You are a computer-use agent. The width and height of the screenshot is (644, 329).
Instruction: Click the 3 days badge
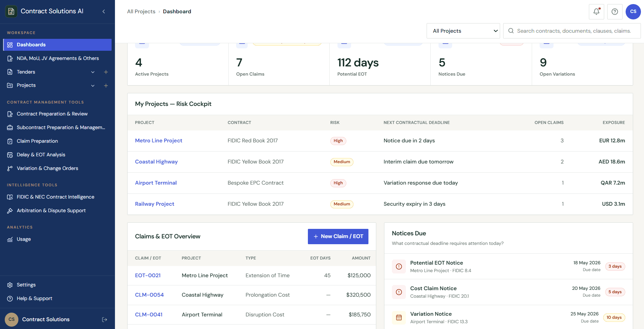(x=615, y=267)
